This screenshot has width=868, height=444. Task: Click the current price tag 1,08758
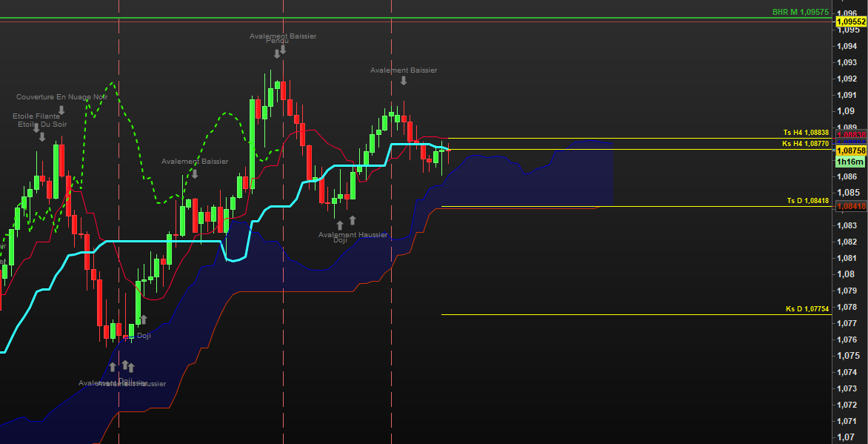pos(851,150)
